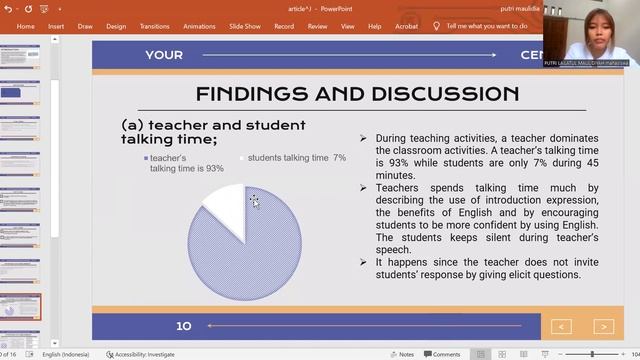The image size is (640, 360).
Task: Click the zoom out minus button
Action: point(561,354)
